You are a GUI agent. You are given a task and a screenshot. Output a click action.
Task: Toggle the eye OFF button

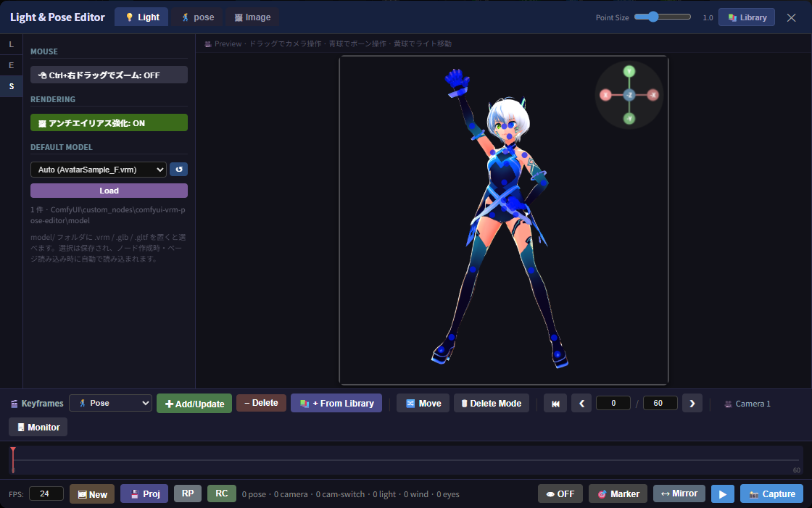tap(560, 494)
